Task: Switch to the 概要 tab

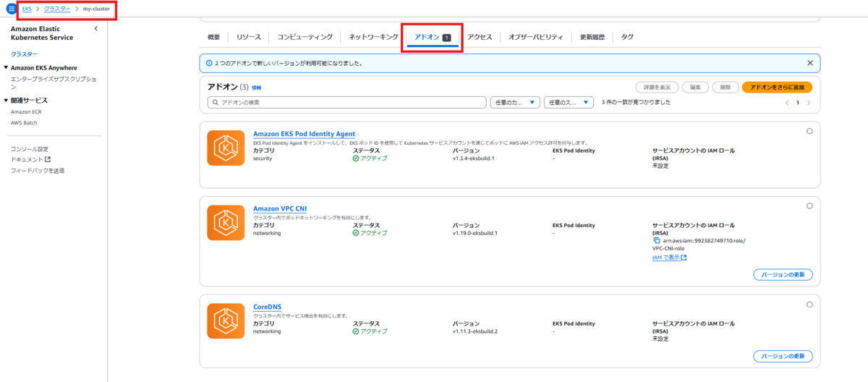Action: pyautogui.click(x=213, y=36)
